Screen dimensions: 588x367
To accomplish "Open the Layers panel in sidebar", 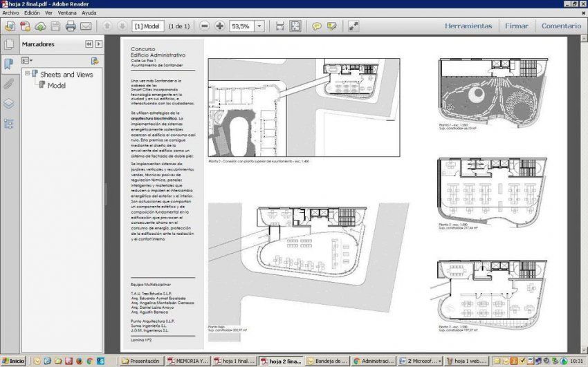I will [9, 104].
